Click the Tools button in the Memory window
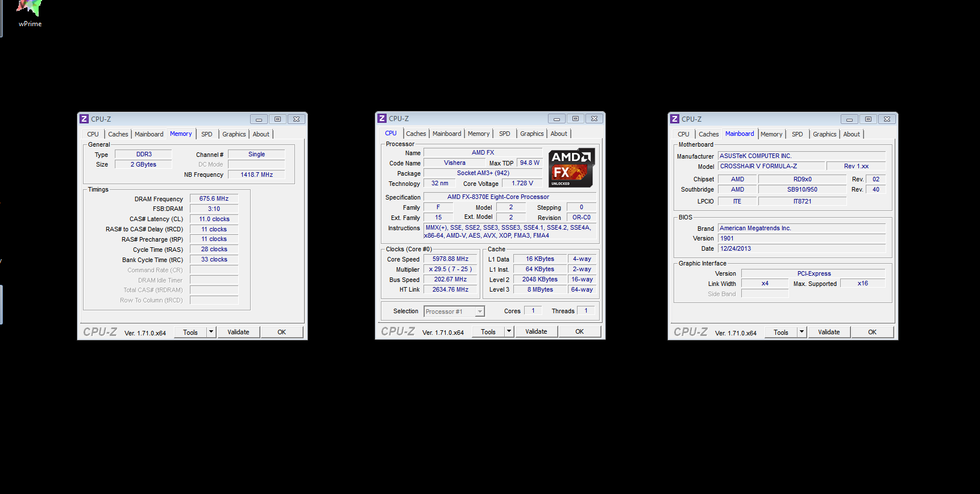Screen dimensions: 980x494 190,332
